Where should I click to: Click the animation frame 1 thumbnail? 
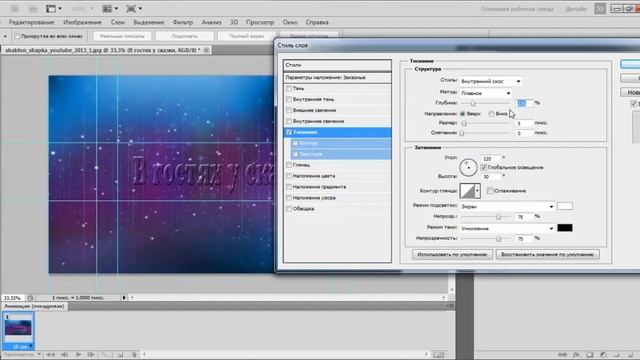coord(18,328)
